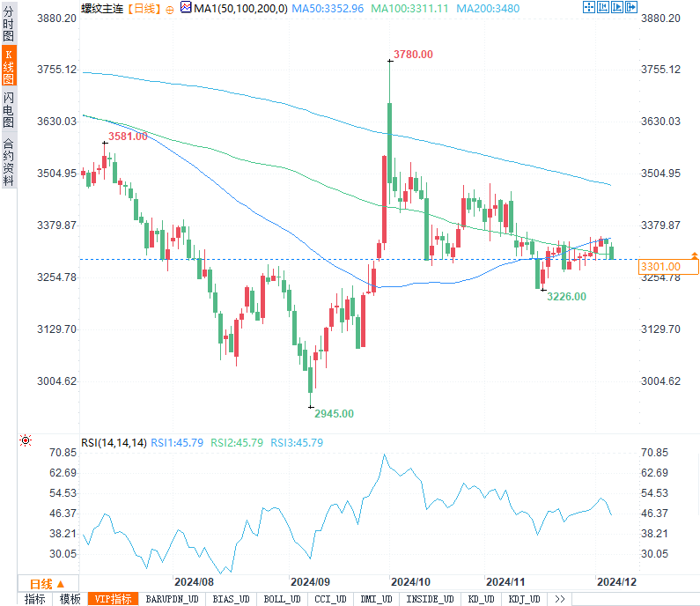This screenshot has height=606, width=700.
Task: Open RSI indicator settings sun icon
Action: point(25,440)
